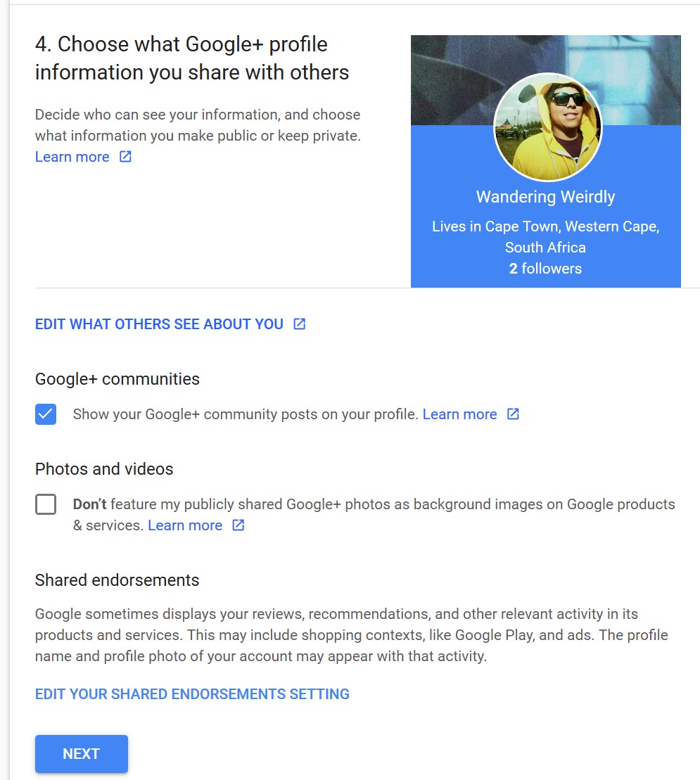
Task: Click the Photos and videos heading
Action: click(104, 469)
